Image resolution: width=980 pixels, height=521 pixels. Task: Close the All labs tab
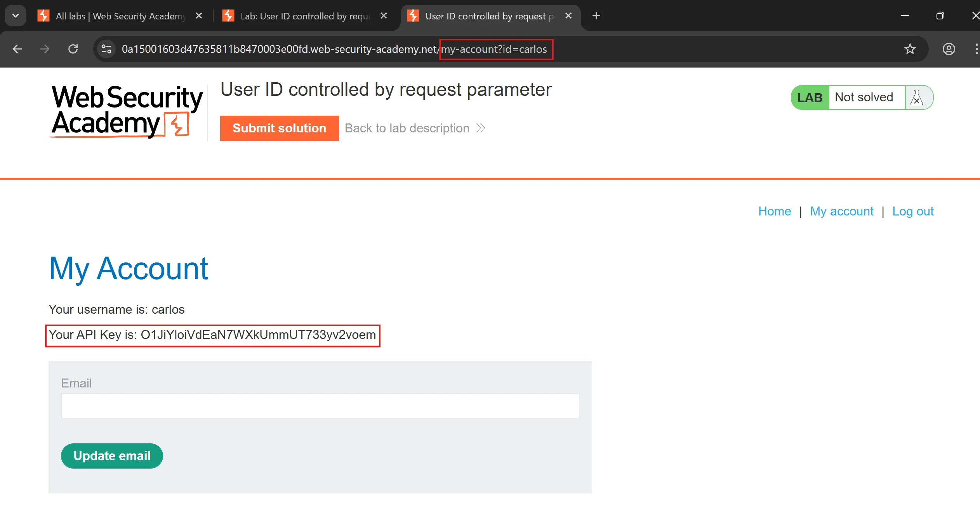point(199,16)
